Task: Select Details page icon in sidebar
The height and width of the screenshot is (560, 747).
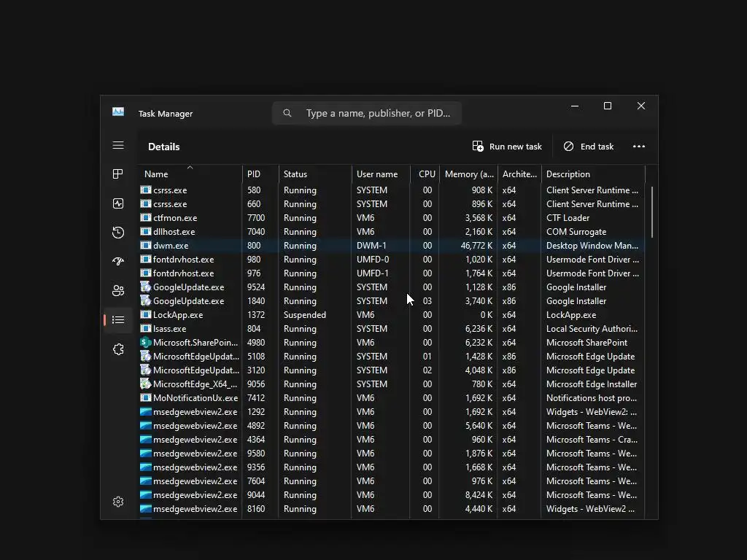Action: (x=118, y=320)
